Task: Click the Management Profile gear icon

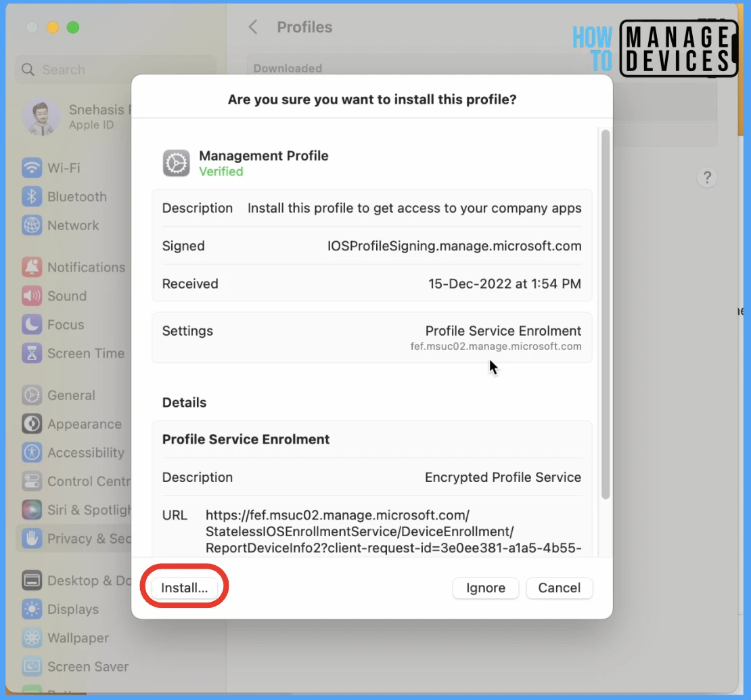Action: 177,163
